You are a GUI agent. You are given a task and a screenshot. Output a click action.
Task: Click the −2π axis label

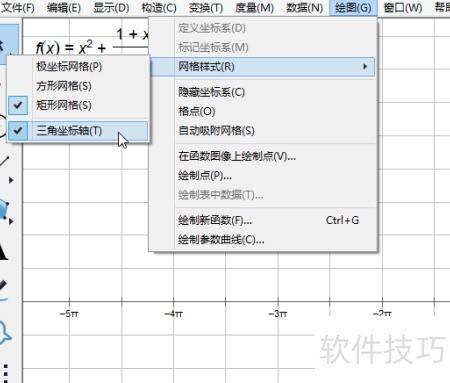(382, 313)
